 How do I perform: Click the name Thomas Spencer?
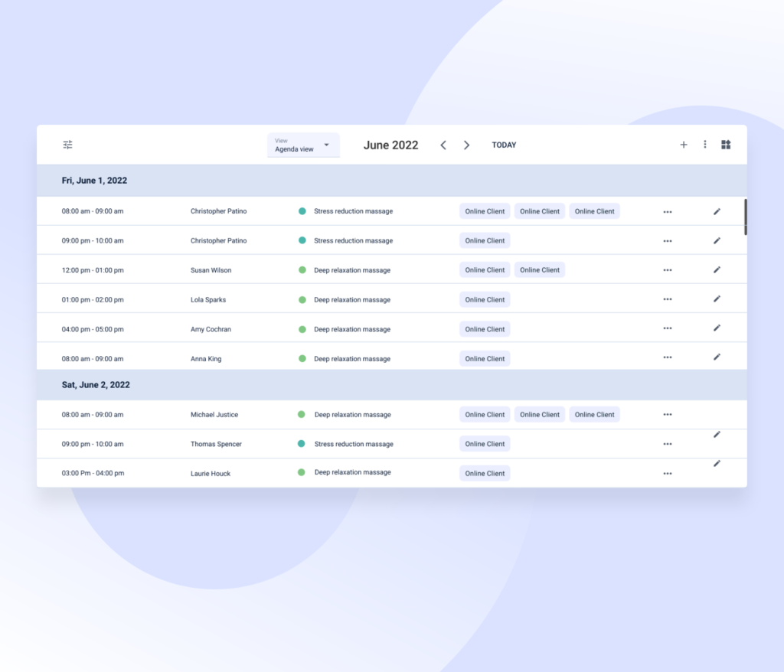[216, 444]
